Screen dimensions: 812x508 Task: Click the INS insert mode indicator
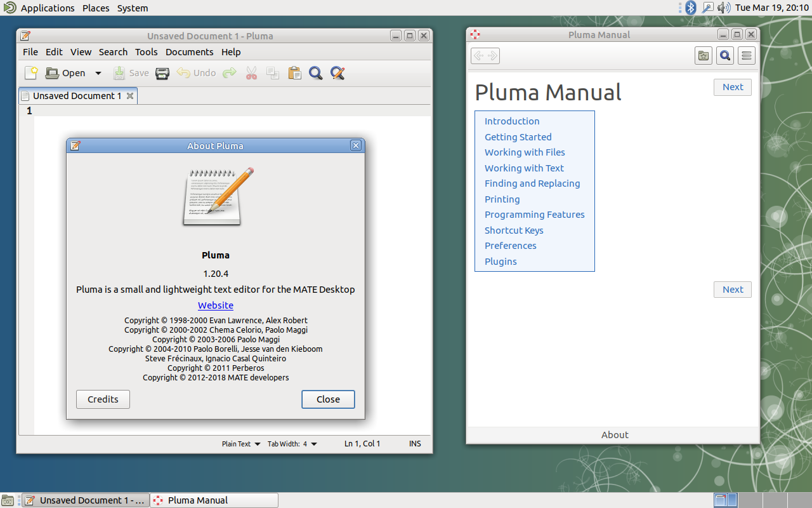[415, 444]
